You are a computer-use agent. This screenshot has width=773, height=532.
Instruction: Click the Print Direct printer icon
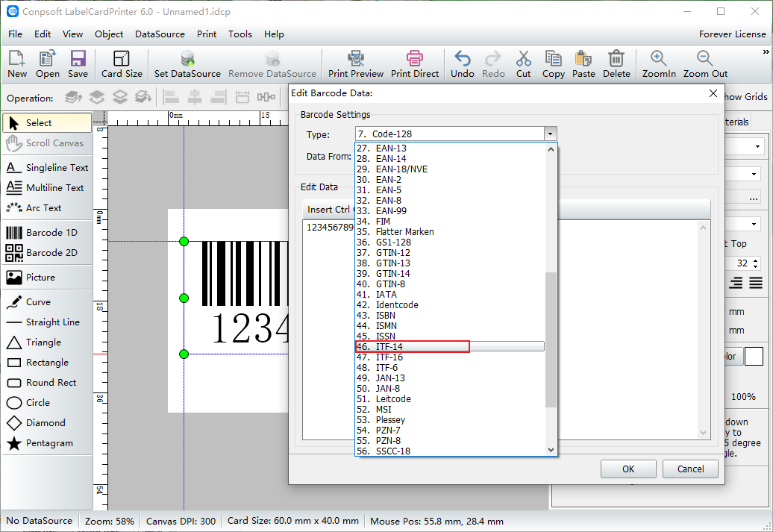tap(415, 59)
